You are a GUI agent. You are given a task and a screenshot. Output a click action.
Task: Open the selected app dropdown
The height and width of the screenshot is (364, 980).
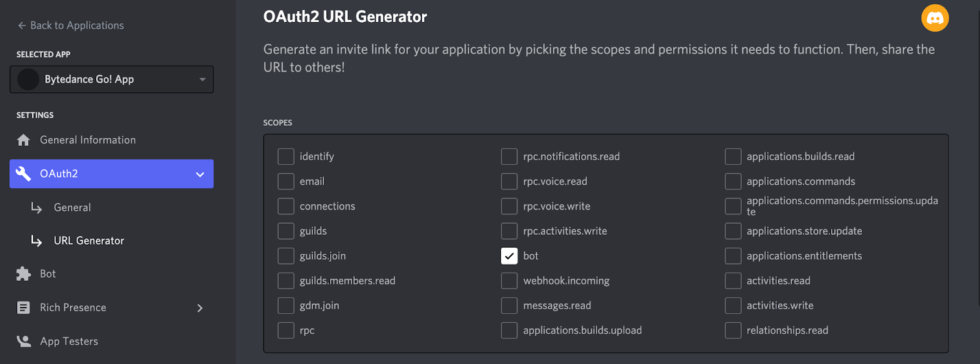pyautogui.click(x=202, y=80)
